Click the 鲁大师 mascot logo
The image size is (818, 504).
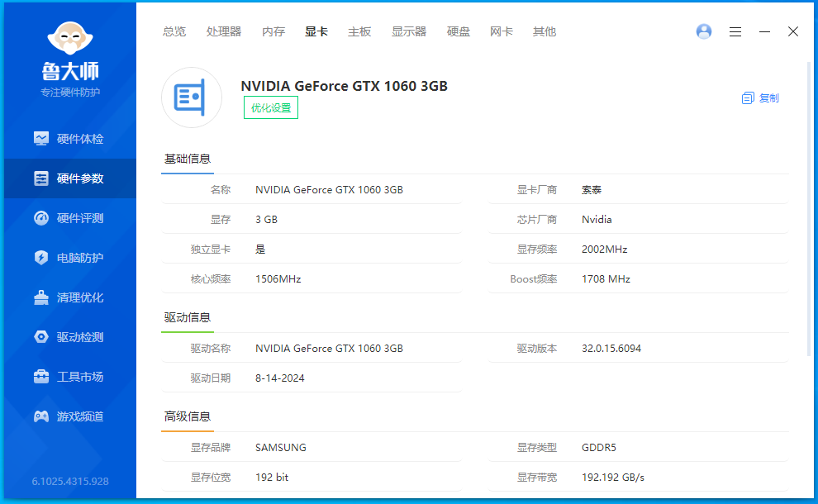[x=70, y=39]
